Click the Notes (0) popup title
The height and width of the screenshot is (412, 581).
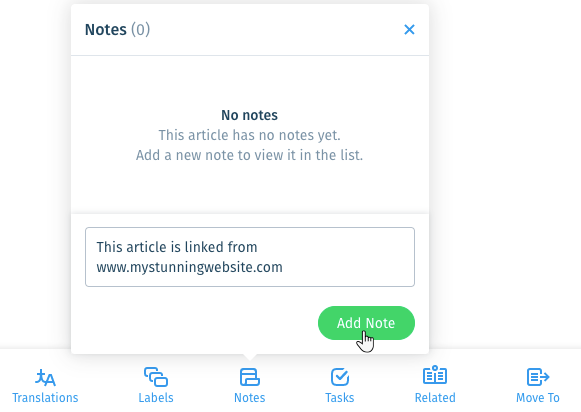(x=117, y=30)
